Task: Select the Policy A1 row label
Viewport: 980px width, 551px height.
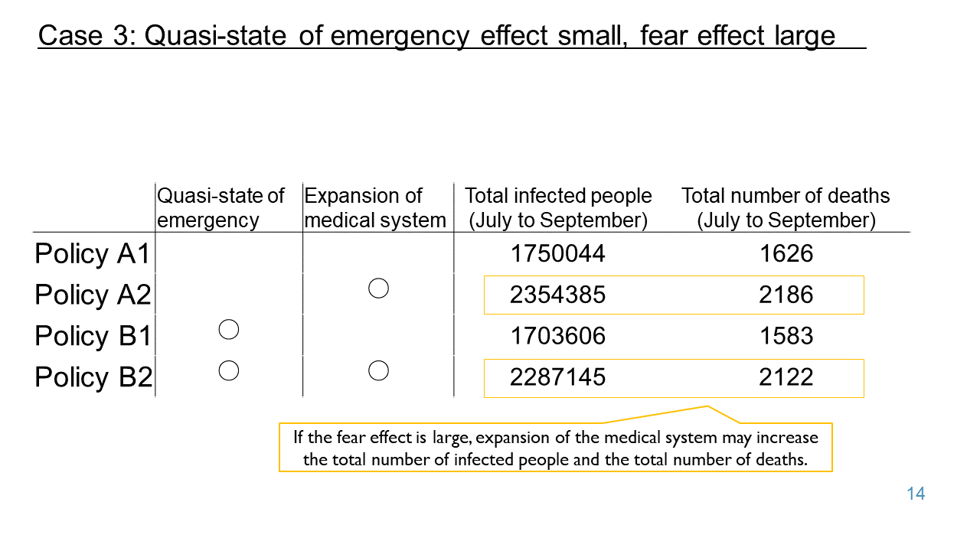Action: 93,254
